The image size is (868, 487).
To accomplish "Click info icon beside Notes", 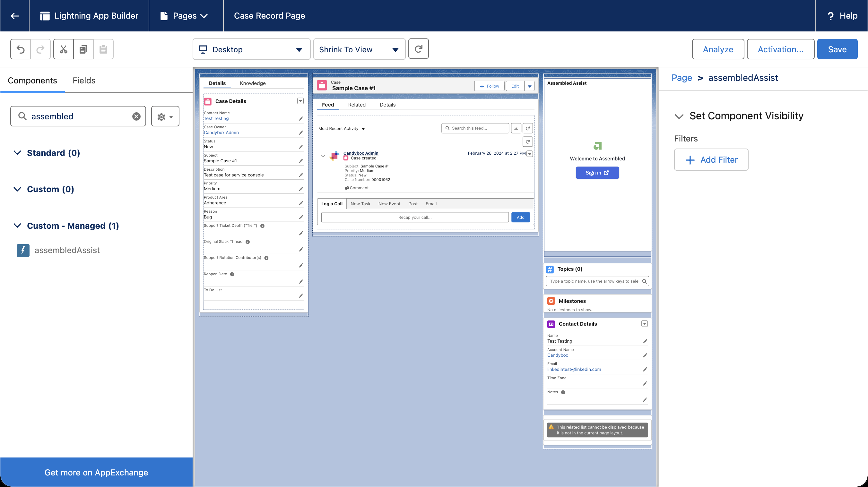I will click(563, 392).
